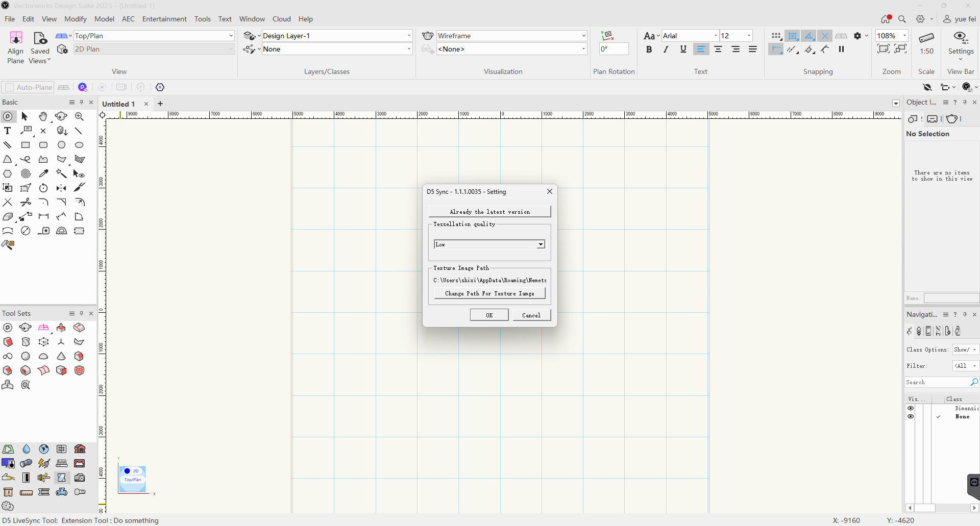Open the Arial font dropdown

coord(690,36)
